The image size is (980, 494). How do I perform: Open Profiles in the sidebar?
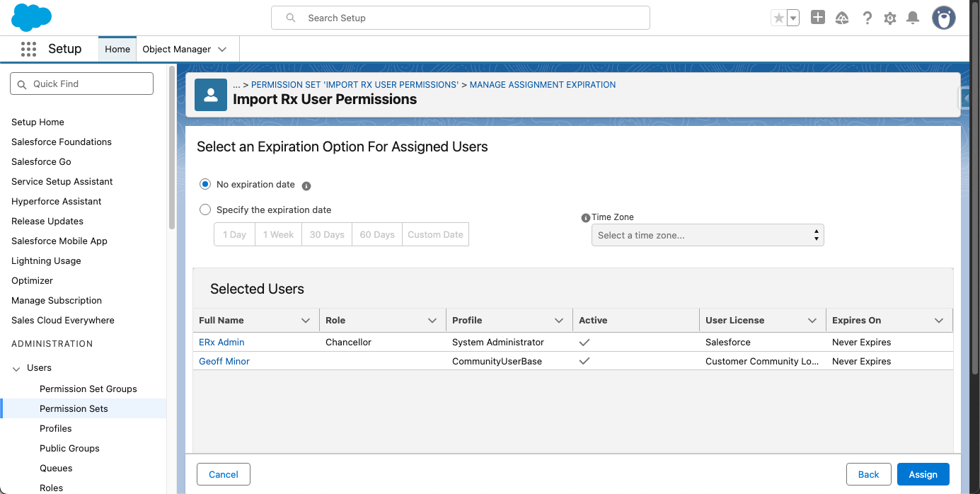56,428
